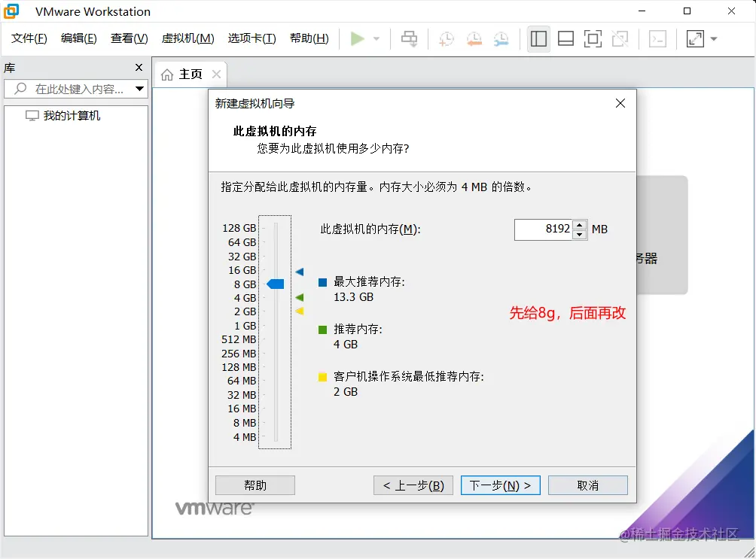Open the 虚拟机(M) menu
The width and height of the screenshot is (756, 559).
[x=187, y=38]
